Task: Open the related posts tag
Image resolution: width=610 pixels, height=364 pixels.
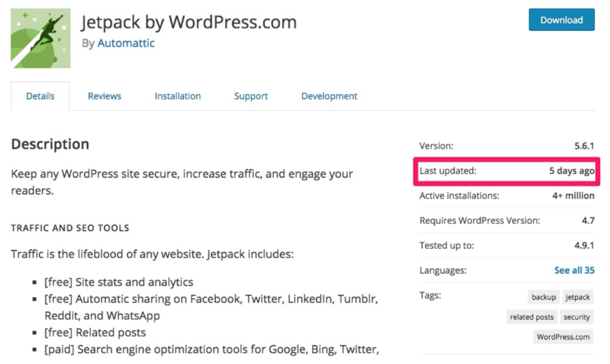Action: tap(531, 318)
